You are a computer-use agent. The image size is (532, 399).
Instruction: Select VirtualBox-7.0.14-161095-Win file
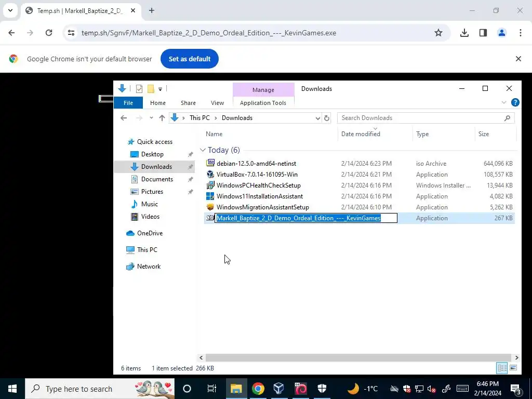tap(257, 175)
